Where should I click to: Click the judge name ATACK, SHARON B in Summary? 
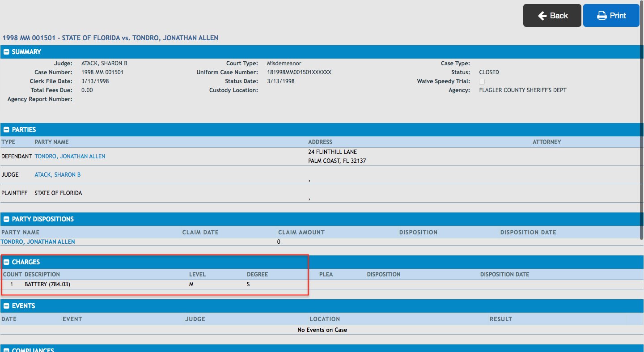pyautogui.click(x=104, y=64)
